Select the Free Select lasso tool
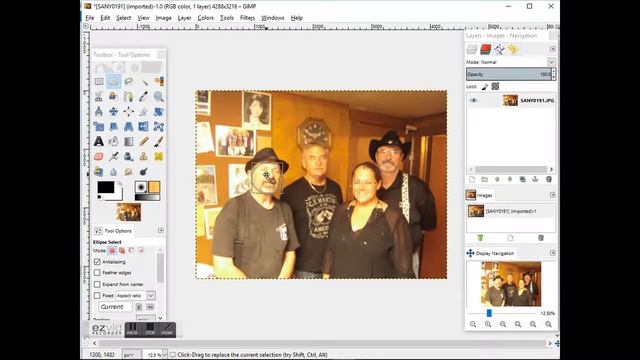The width and height of the screenshot is (640, 360). click(x=129, y=81)
